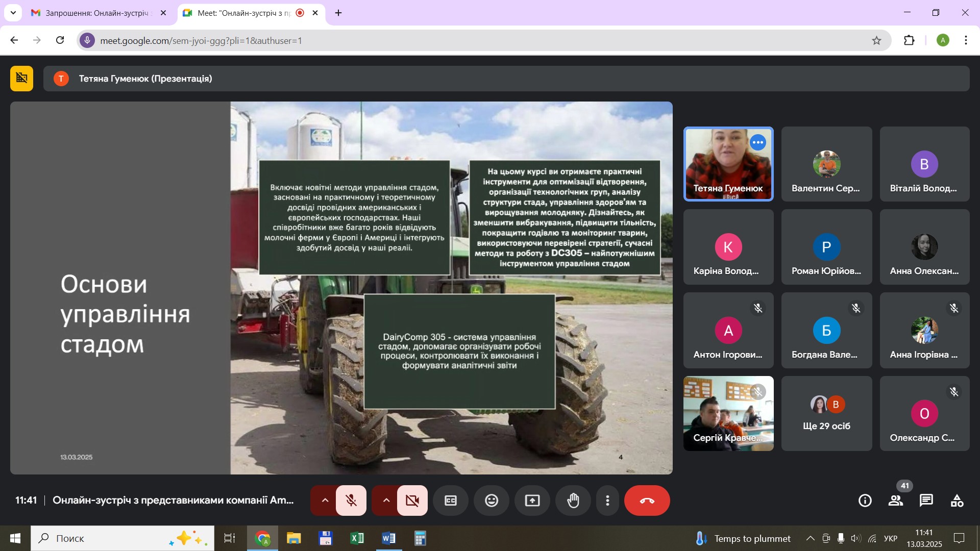Open the save disk app on taskbar
This screenshot has width=980, height=551.
[x=325, y=538]
